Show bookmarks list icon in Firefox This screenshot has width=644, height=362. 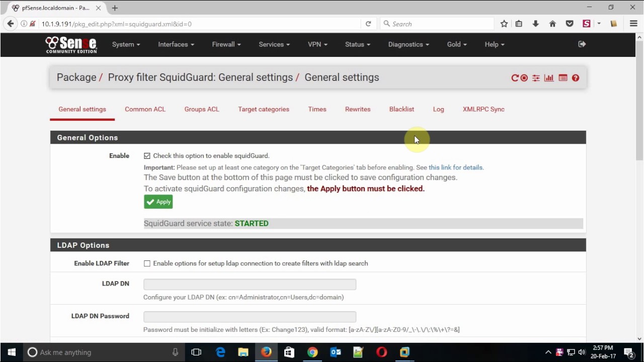click(519, 24)
